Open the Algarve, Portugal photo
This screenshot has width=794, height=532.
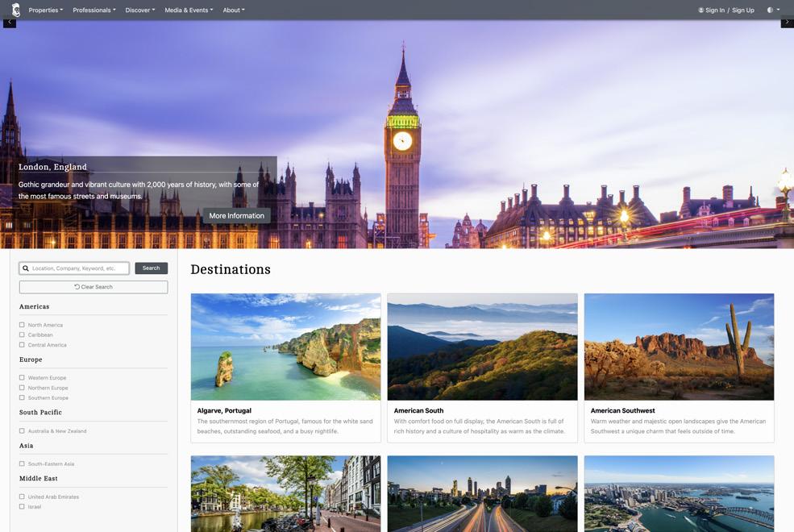(x=285, y=347)
